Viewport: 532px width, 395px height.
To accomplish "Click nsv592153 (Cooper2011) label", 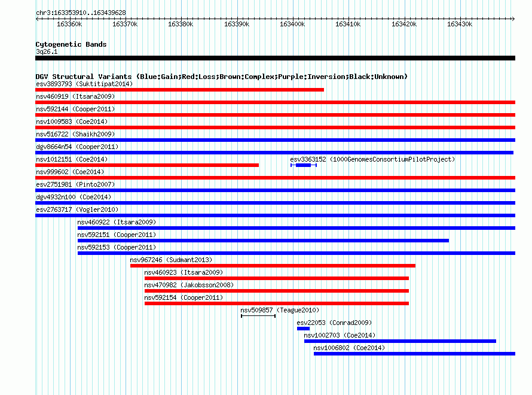I will click(x=117, y=247).
